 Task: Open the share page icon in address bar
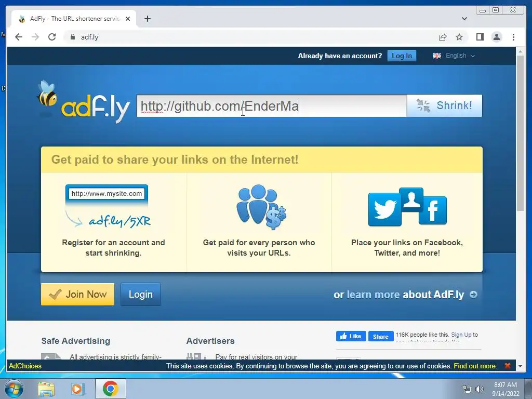[443, 37]
